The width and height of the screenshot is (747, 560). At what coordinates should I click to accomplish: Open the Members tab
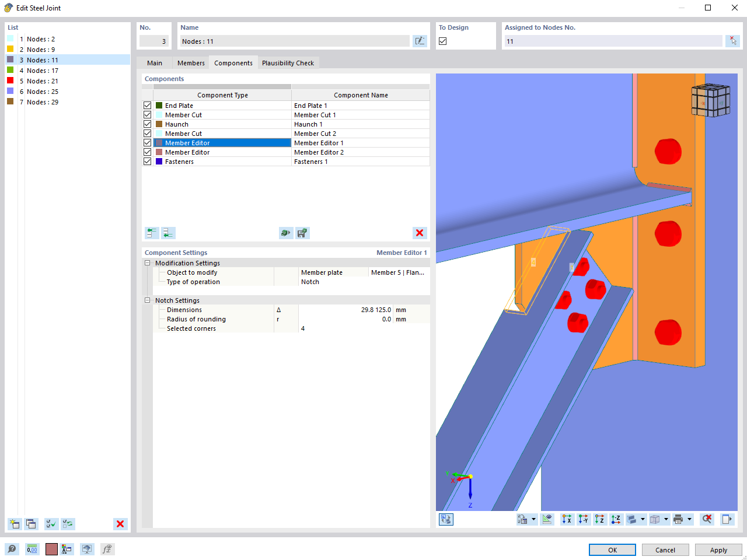coord(190,62)
